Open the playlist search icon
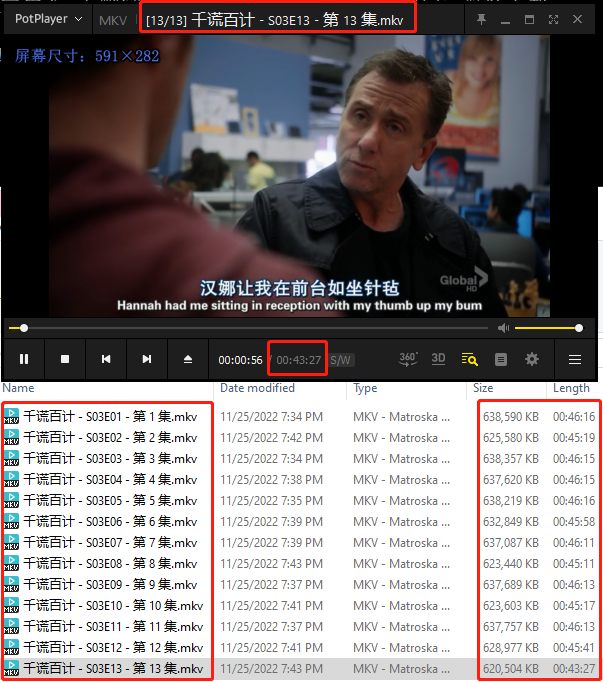 (469, 359)
